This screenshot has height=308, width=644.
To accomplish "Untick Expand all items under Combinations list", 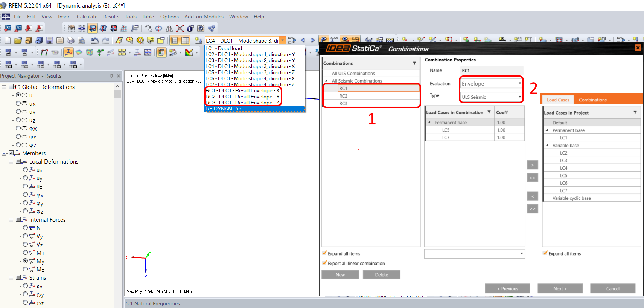I will click(x=324, y=253).
